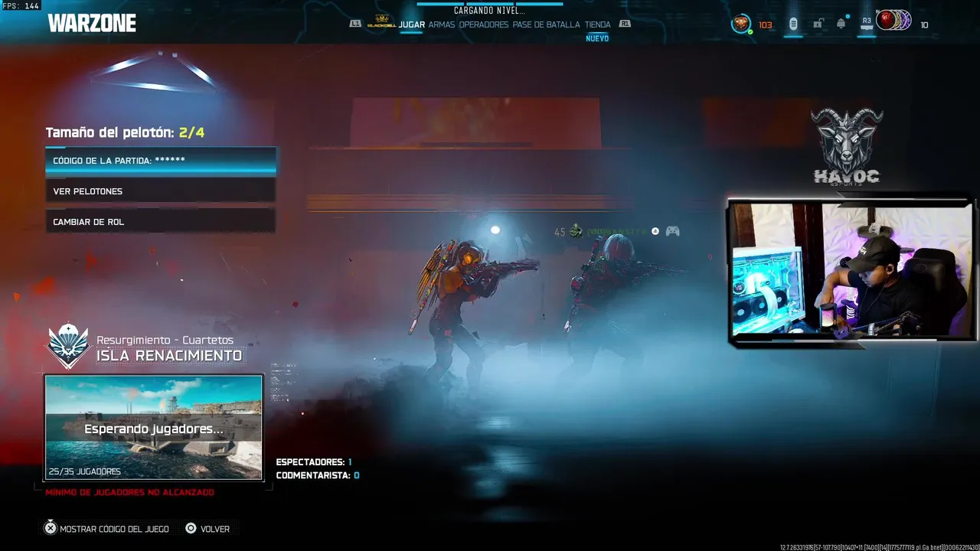Image resolution: width=980 pixels, height=551 pixels.
Task: Click the Blackcell crown emblem icon
Action: tap(381, 21)
